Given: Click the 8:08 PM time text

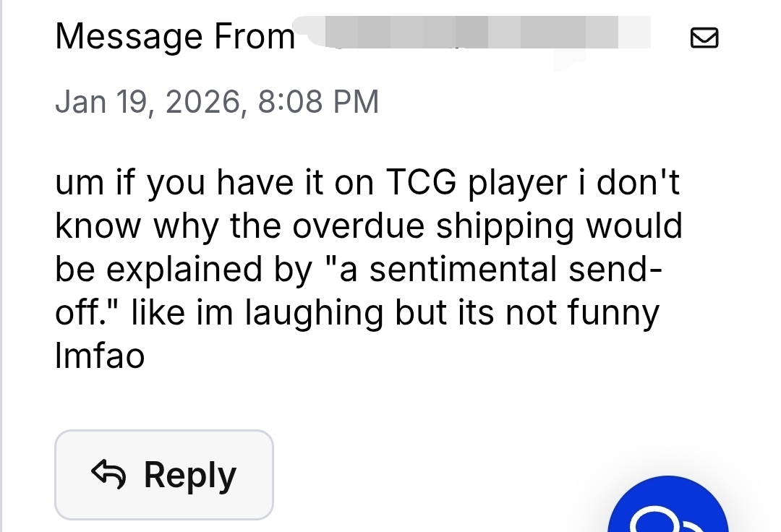Looking at the screenshot, I should coord(318,102).
